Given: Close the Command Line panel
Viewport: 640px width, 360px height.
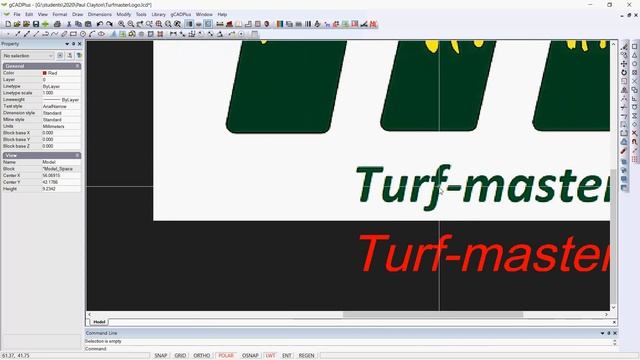Looking at the screenshot, I should 615,333.
